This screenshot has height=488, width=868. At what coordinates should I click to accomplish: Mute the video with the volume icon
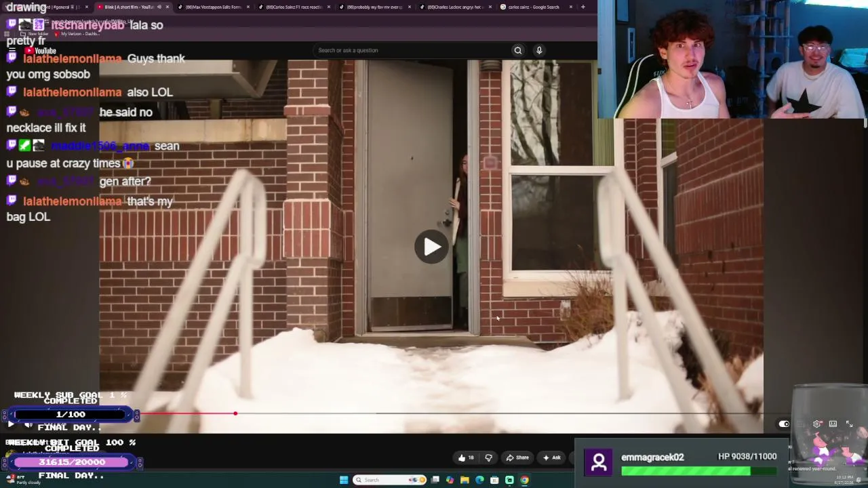[28, 425]
